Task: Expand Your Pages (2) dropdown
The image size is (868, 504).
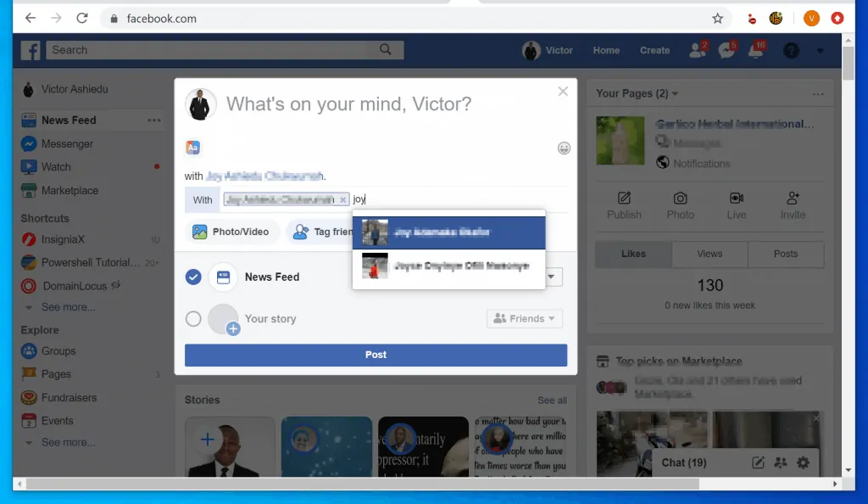Action: (x=637, y=93)
